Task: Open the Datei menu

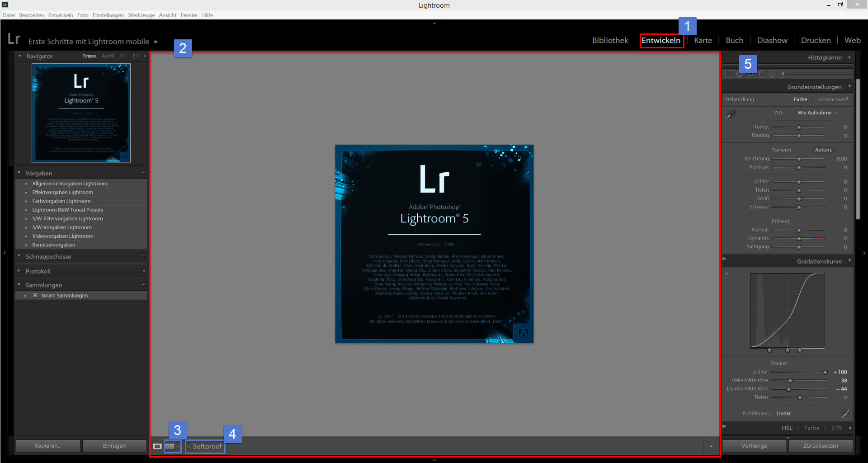Action: click(x=9, y=15)
